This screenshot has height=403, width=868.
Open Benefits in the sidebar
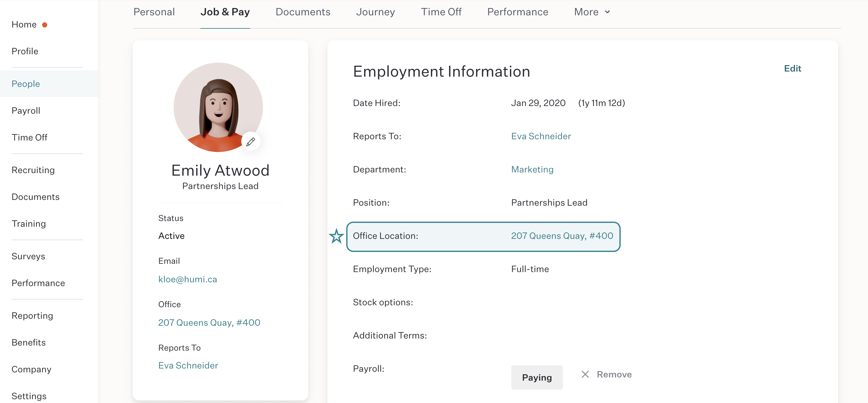[29, 342]
